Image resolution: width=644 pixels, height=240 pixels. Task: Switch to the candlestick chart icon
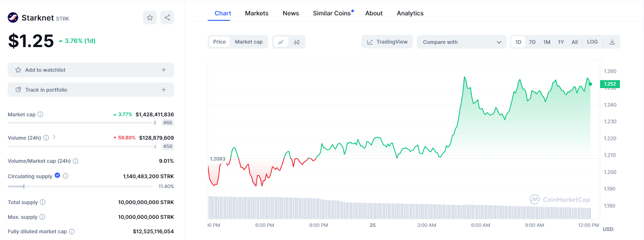297,42
